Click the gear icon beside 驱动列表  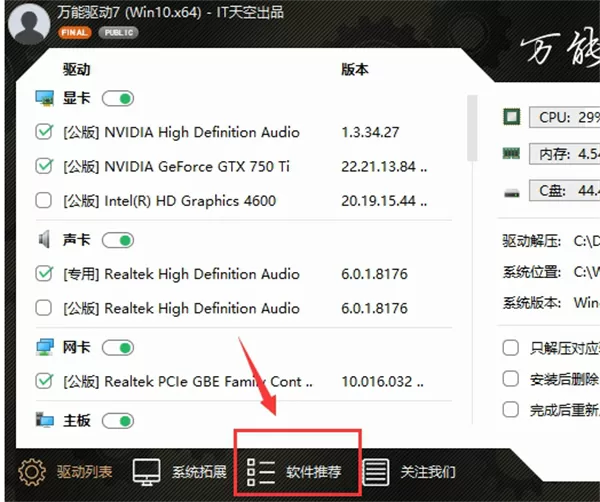32,472
